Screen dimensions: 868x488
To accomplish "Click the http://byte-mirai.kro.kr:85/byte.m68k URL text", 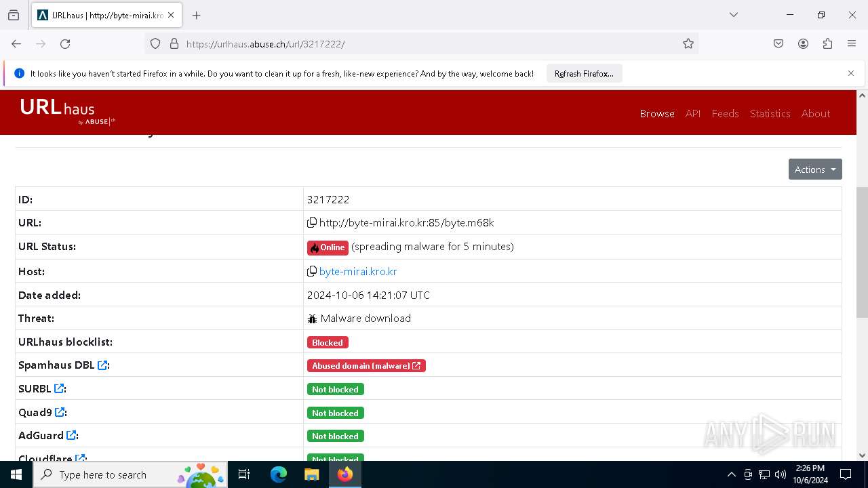I will coord(406,222).
